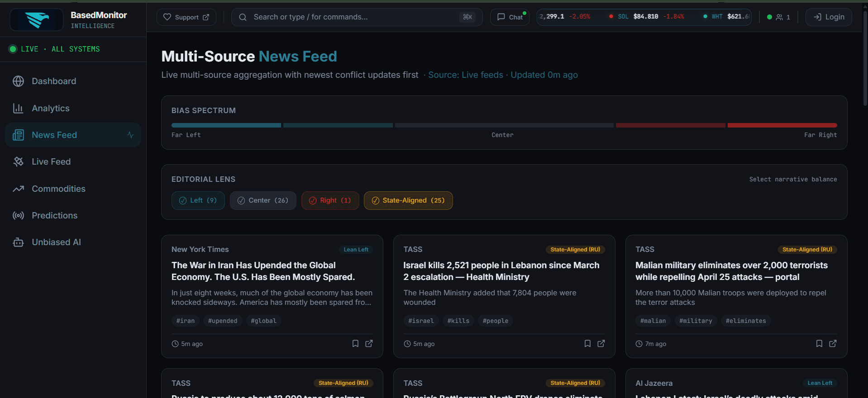Click the #malian tag
The width and height of the screenshot is (868, 398).
[x=653, y=321]
